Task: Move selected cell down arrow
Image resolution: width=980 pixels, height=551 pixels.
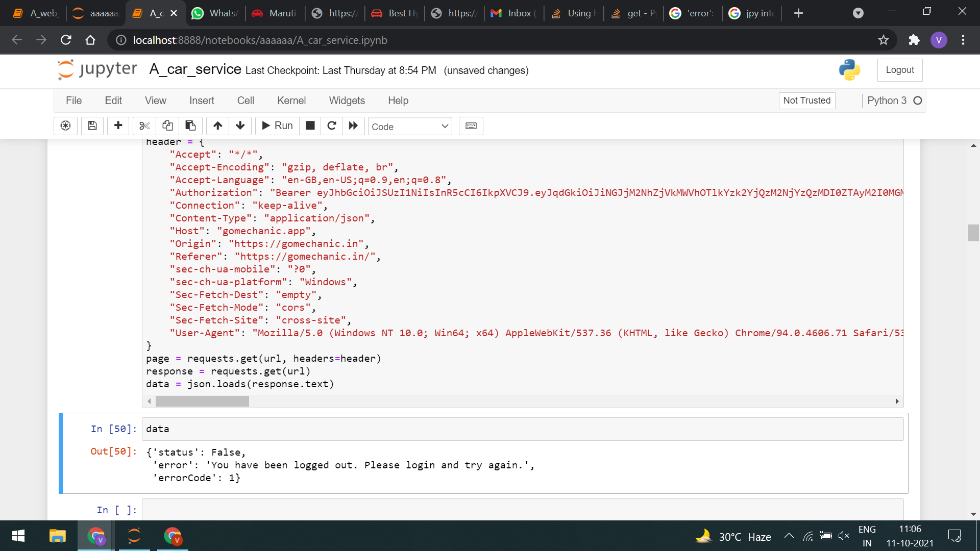Action: (x=240, y=126)
